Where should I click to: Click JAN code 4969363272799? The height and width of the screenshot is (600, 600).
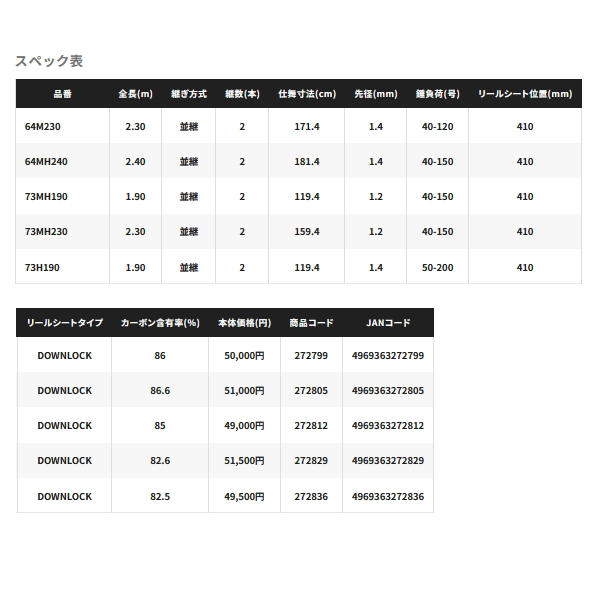coord(388,355)
